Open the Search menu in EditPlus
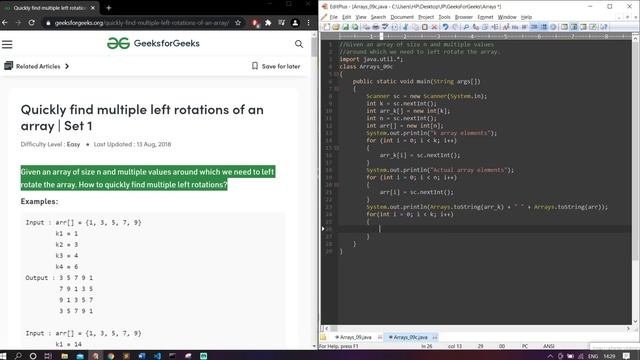The height and width of the screenshot is (360, 640). pyautogui.click(x=378, y=17)
